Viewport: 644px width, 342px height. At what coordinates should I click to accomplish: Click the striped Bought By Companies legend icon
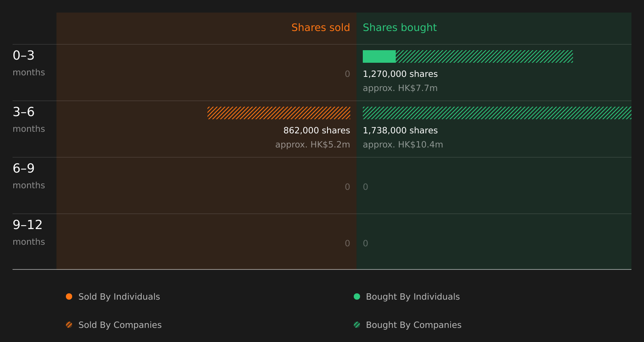[357, 325]
